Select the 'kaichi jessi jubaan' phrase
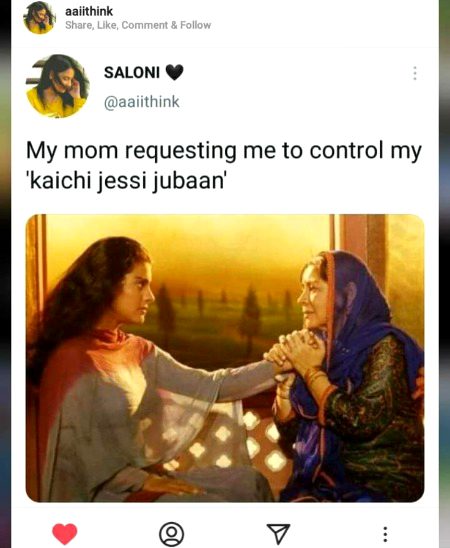The height and width of the screenshot is (548, 450). [x=128, y=182]
